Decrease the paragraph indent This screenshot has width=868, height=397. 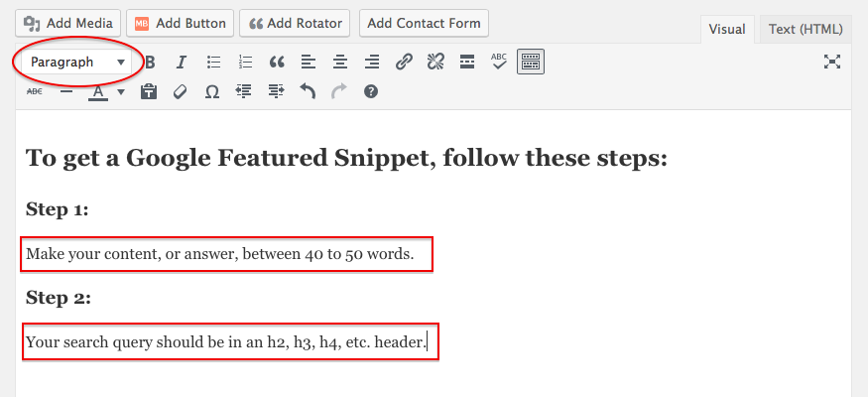(x=244, y=91)
